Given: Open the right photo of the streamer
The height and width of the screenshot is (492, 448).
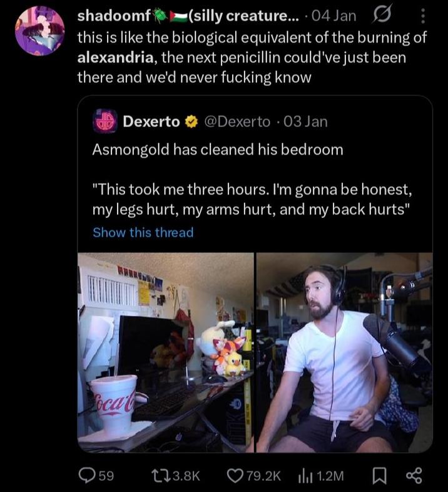Looking at the screenshot, I should click(344, 352).
